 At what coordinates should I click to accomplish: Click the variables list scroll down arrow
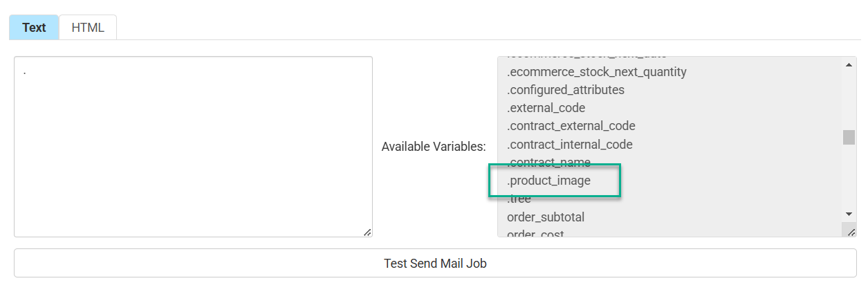(849, 214)
